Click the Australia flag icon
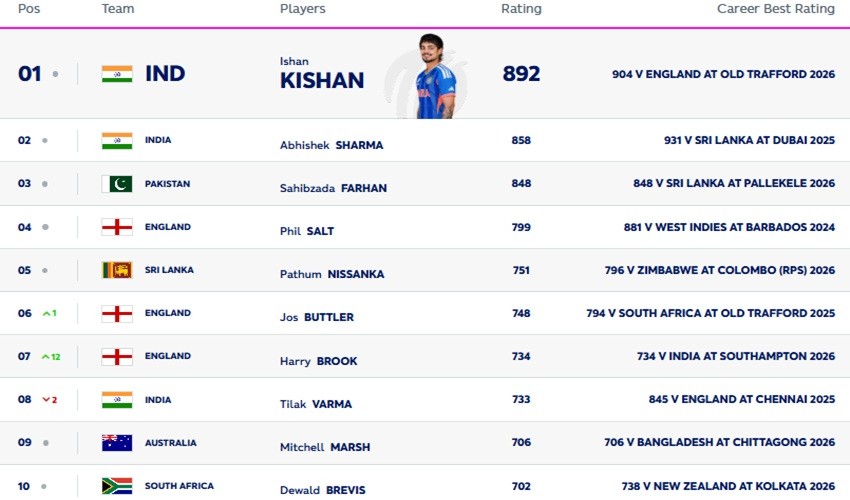 point(117,443)
